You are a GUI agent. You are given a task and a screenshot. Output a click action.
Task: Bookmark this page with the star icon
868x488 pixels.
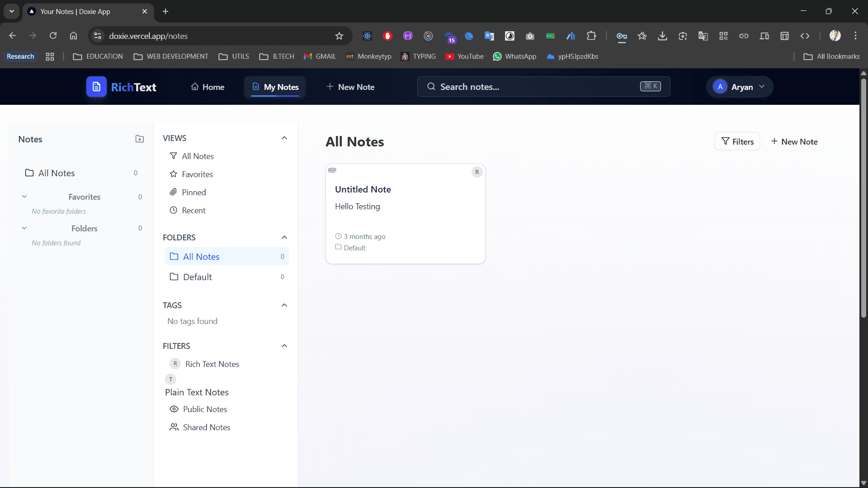coord(339,36)
